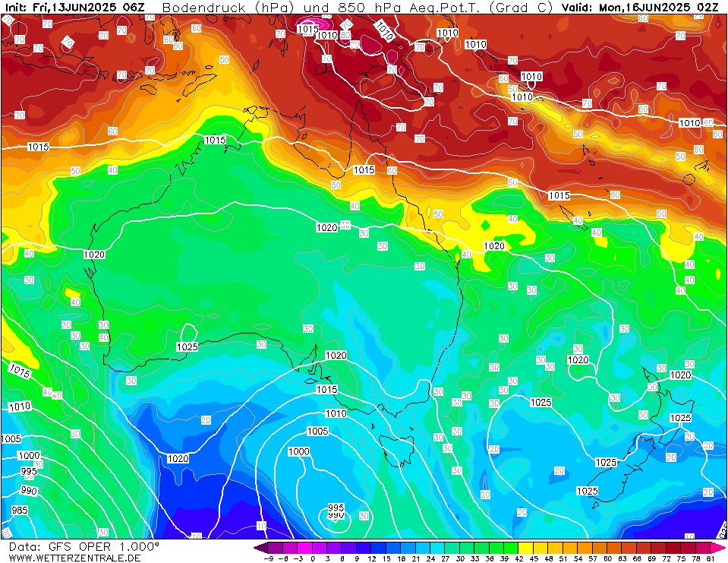Click the '12' color scale label

(x=371, y=558)
